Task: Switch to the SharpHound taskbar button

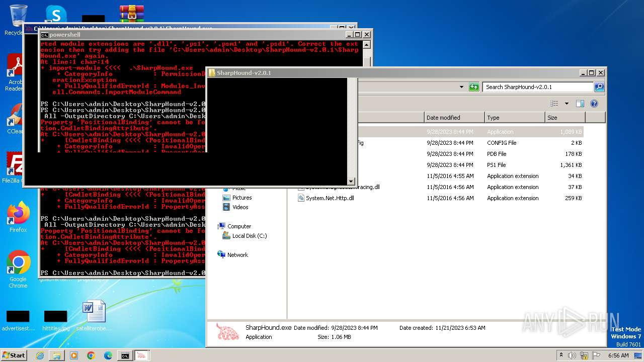Action: coord(142,355)
